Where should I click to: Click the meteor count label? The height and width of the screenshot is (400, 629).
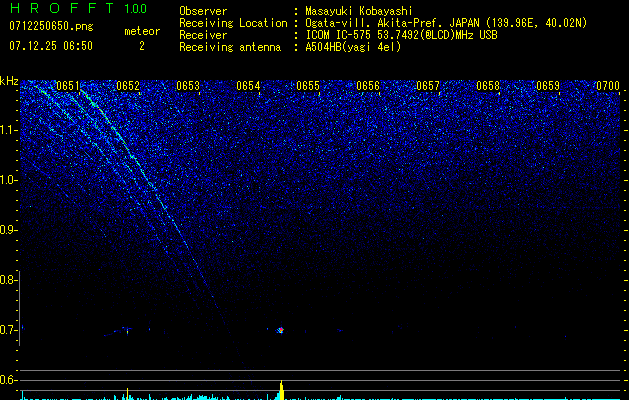(x=142, y=31)
